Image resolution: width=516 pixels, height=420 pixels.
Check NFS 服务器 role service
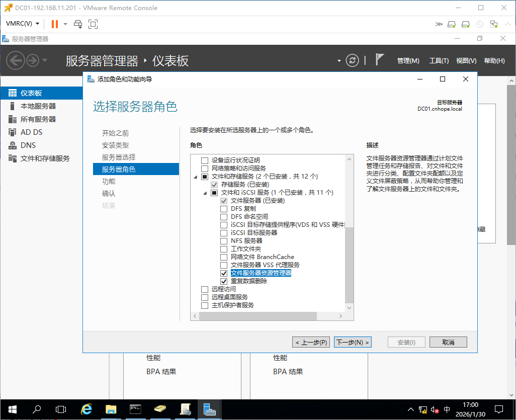(224, 241)
